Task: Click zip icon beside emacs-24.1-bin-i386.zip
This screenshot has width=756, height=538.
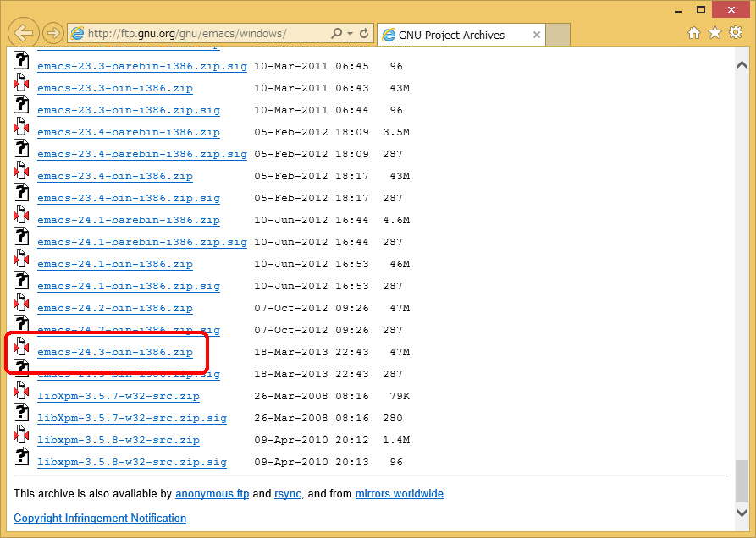Action: (21, 258)
